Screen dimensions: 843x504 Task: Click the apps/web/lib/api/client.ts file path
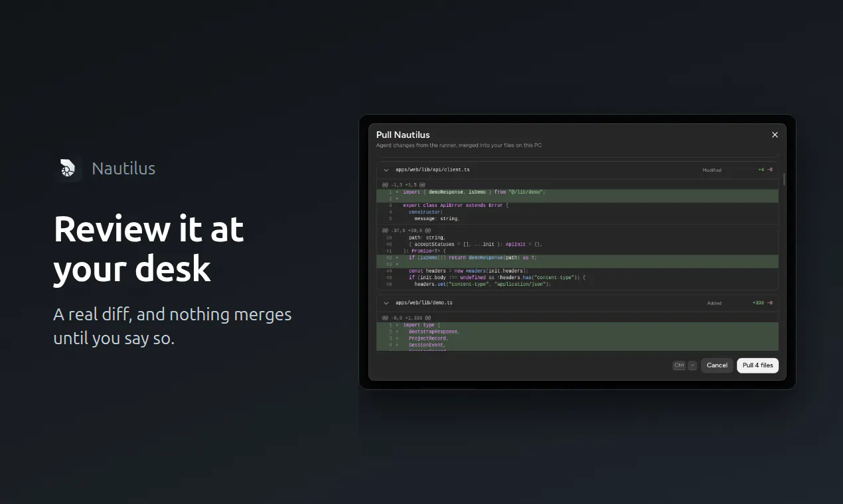pos(432,170)
